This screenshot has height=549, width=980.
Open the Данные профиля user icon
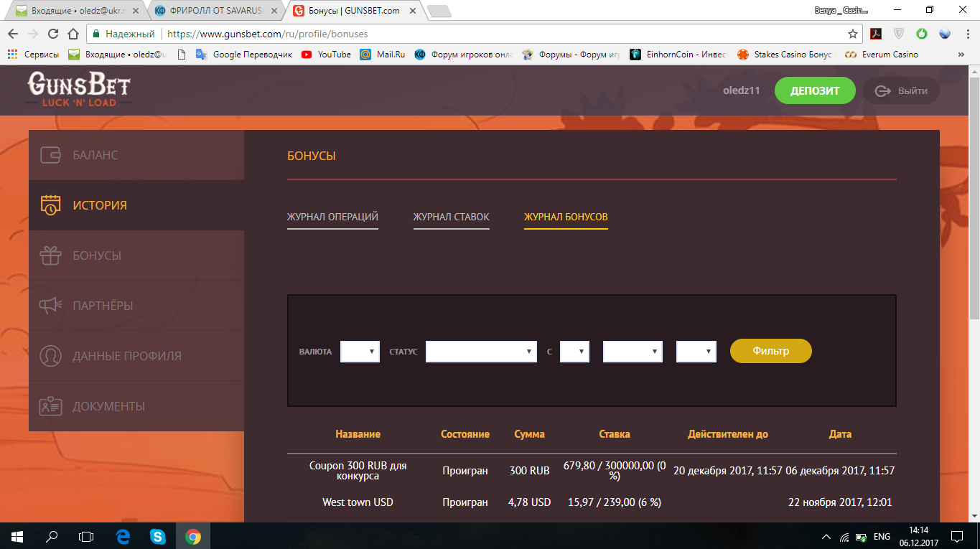coord(50,356)
